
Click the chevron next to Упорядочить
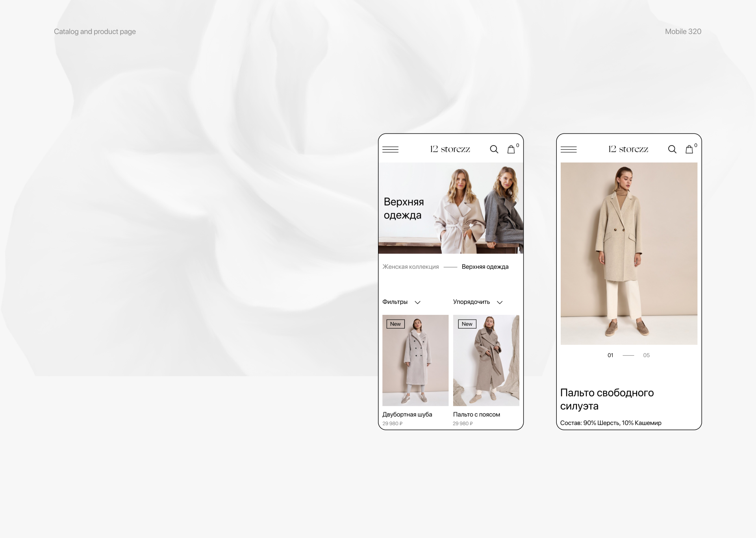point(500,302)
